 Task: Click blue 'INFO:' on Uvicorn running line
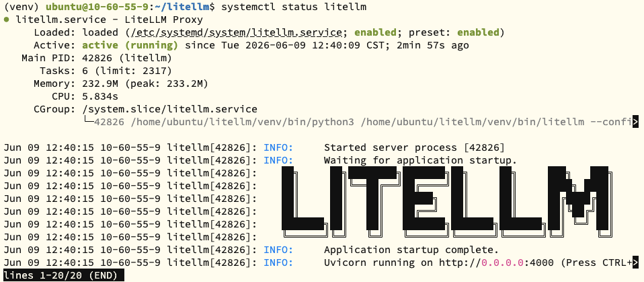tap(278, 262)
